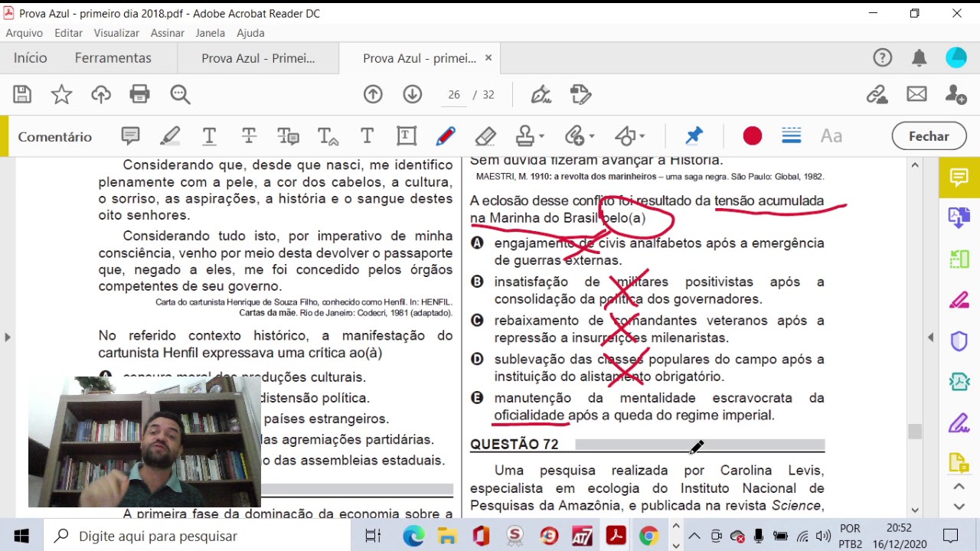Screen dimensions: 980x551
Task: Open the Export PDF tool in sidebar
Action: point(959,218)
